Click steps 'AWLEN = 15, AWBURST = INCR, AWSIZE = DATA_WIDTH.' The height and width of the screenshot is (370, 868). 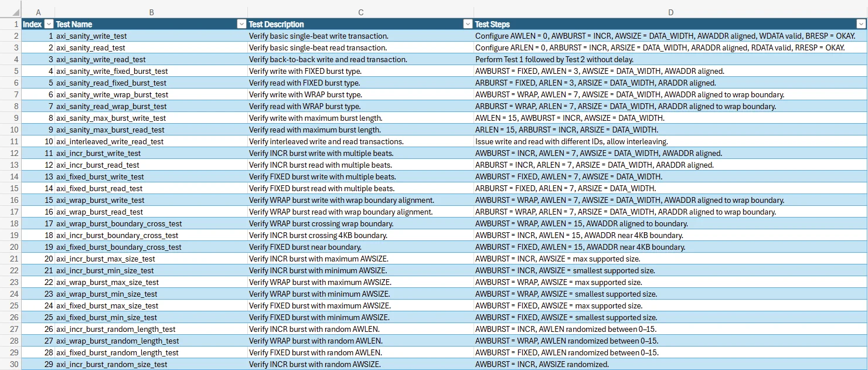(570, 118)
